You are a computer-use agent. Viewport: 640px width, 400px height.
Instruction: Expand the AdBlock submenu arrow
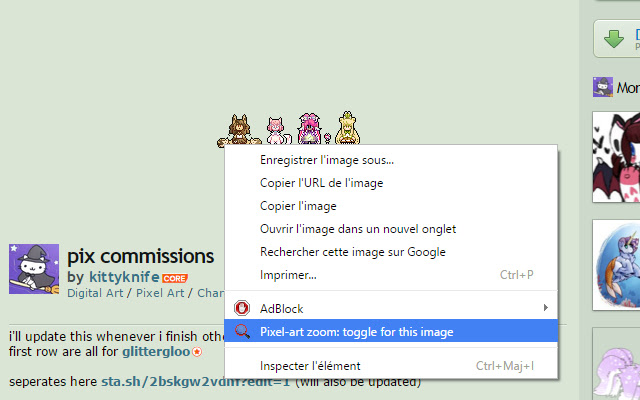pyautogui.click(x=545, y=308)
